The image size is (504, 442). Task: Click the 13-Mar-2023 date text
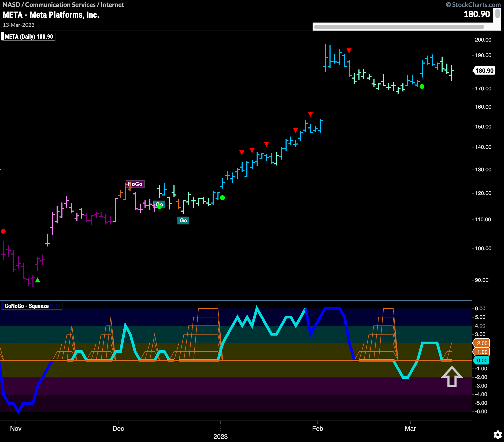19,25
